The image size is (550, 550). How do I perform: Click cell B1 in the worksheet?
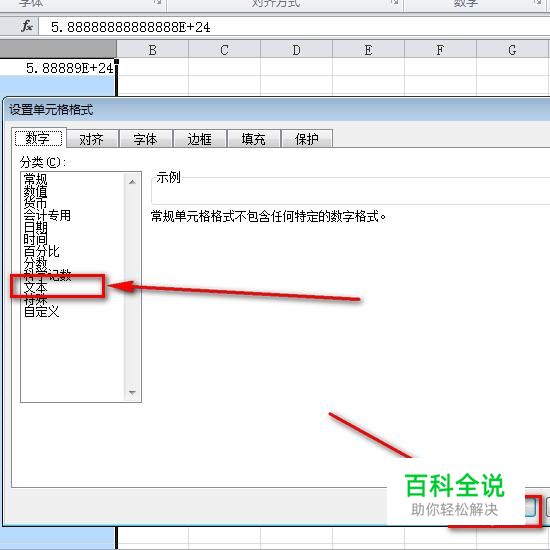[x=153, y=67]
